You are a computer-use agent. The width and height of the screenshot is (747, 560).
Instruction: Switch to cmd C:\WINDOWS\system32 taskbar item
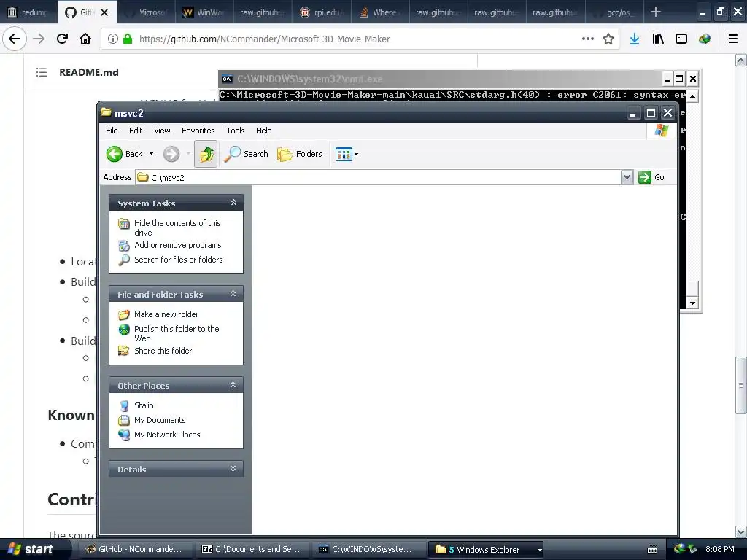(x=368, y=549)
